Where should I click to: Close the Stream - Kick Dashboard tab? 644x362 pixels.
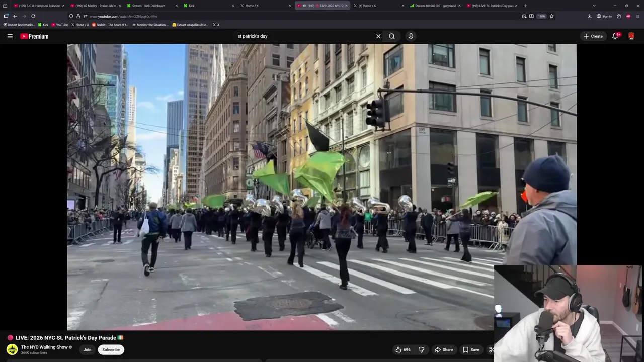[177, 6]
